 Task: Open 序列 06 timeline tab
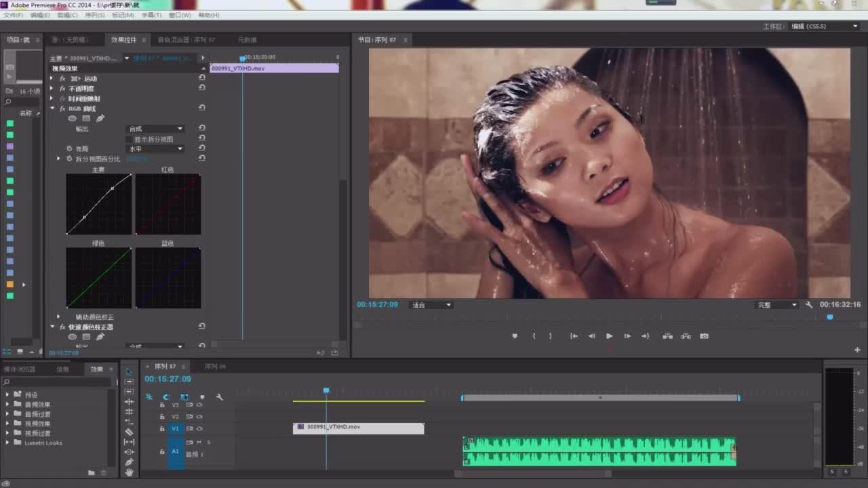(x=215, y=367)
